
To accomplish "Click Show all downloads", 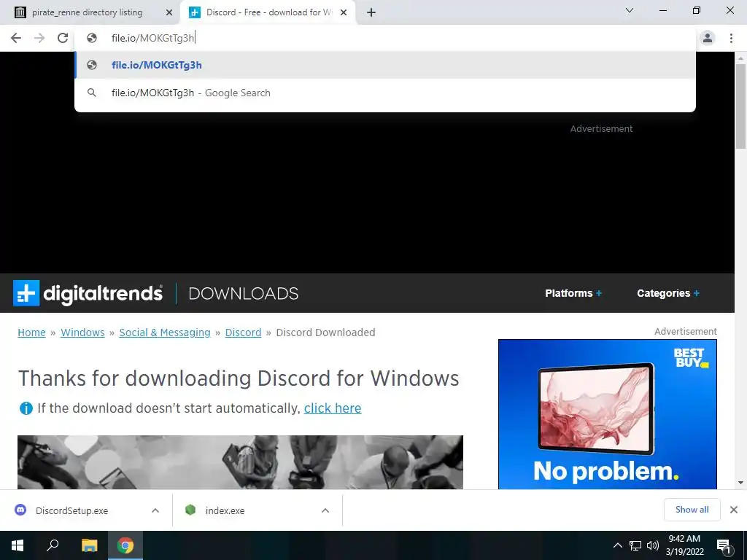I will coord(692,510).
